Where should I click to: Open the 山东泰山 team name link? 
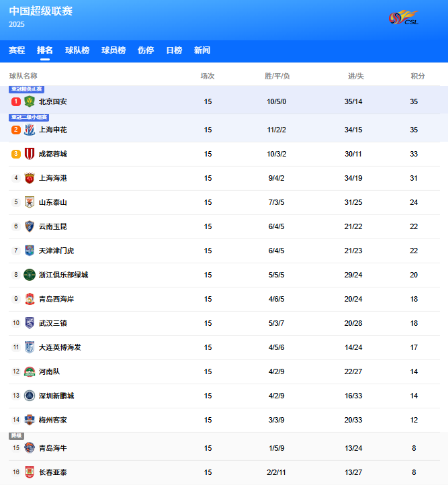(x=53, y=202)
